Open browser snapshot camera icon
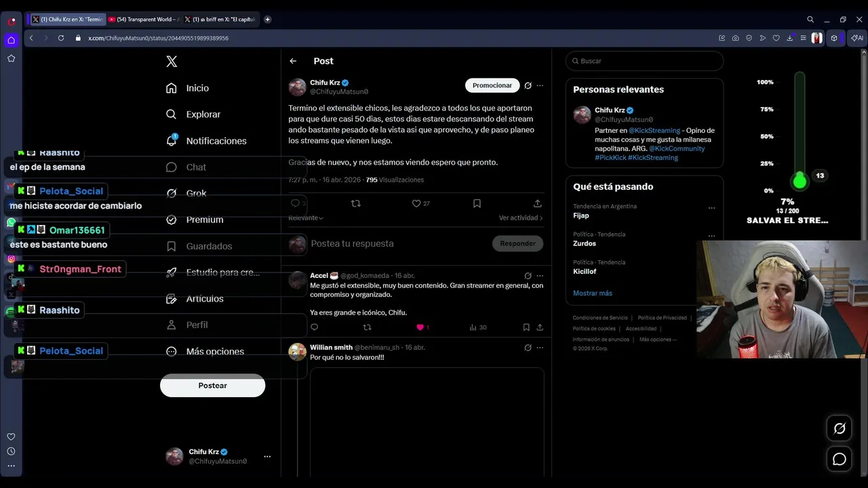 point(736,38)
